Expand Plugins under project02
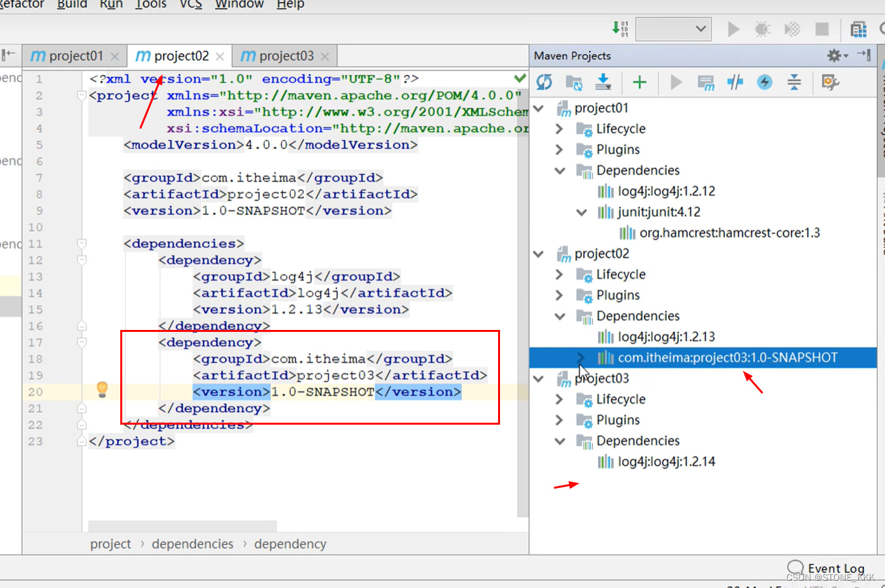 coord(559,296)
